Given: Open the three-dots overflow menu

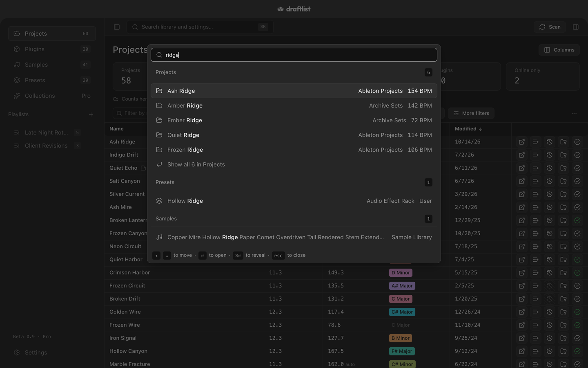Looking at the screenshot, I should pyautogui.click(x=574, y=113).
